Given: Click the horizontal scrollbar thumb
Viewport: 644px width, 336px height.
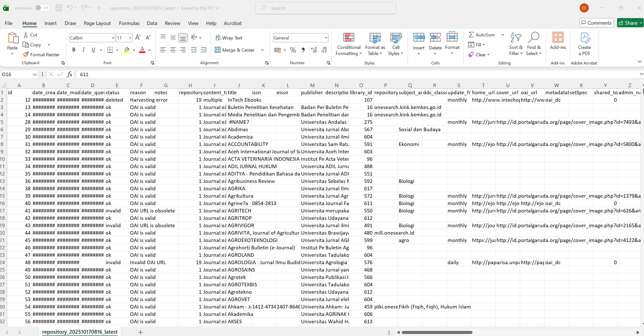Looking at the screenshot, I should pyautogui.click(x=437, y=332).
